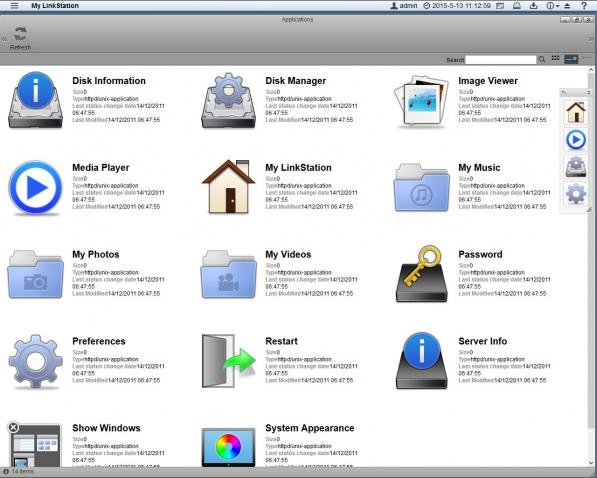
Task: Expand the info dropdown in top bar
Action: [x=552, y=6]
